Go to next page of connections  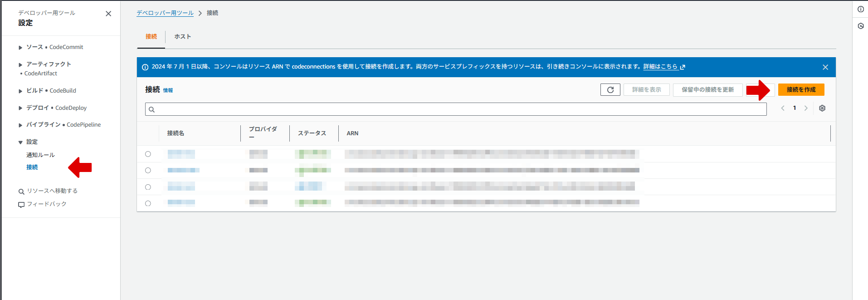point(806,108)
